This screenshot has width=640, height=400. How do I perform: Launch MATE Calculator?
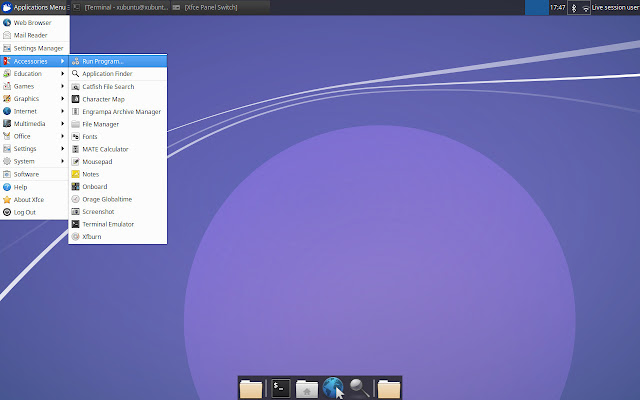118,149
